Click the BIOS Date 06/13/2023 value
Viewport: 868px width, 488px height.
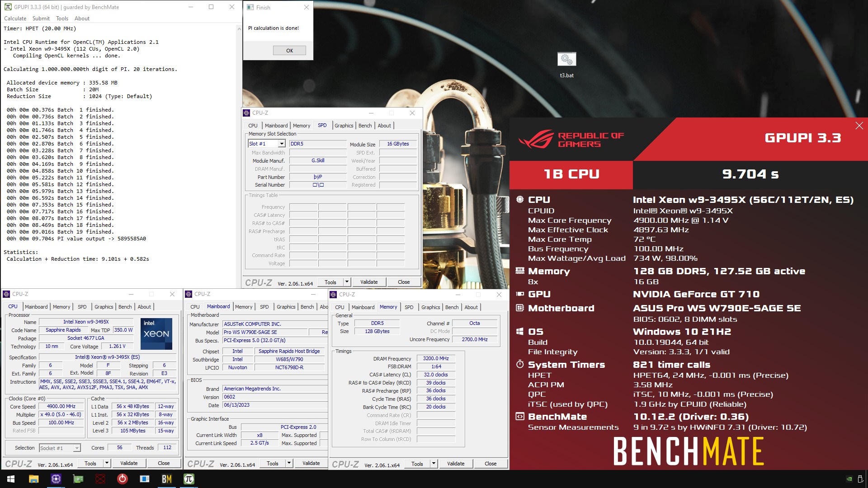(275, 405)
